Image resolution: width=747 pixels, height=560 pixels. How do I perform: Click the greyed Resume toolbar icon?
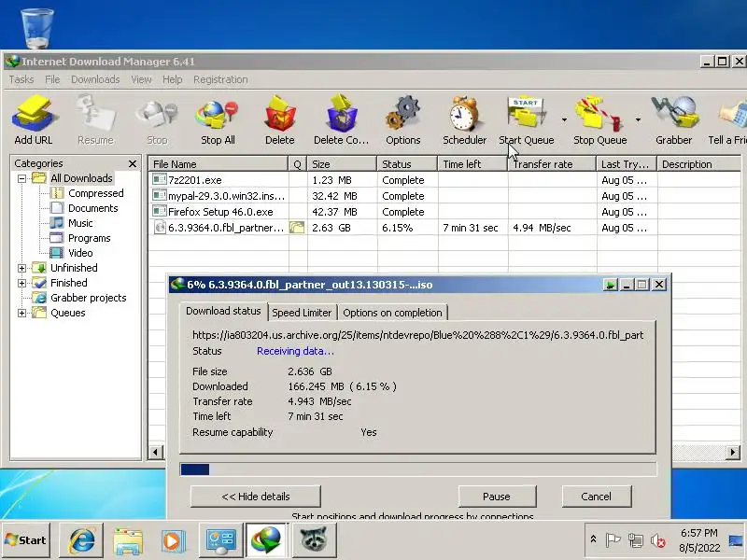pyautogui.click(x=96, y=119)
